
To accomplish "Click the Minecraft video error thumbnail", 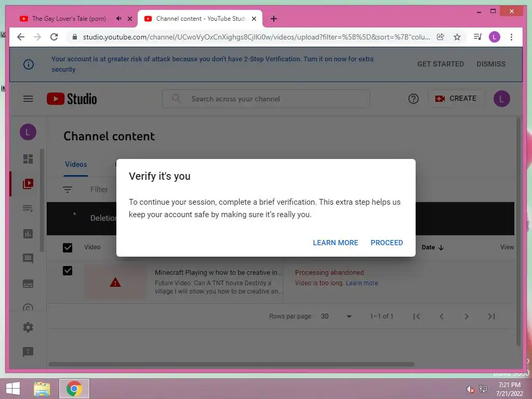I will coord(115,282).
